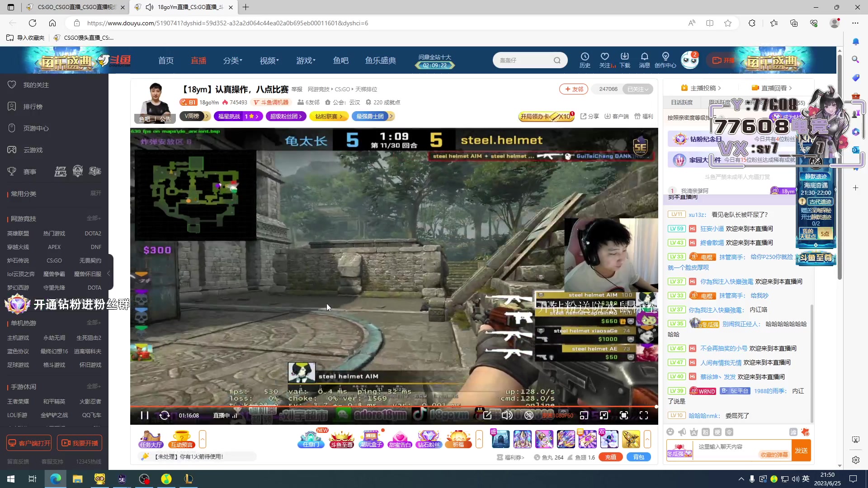Toggle the danmaku bullet-screen display
The height and width of the screenshot is (488, 868).
528,415
